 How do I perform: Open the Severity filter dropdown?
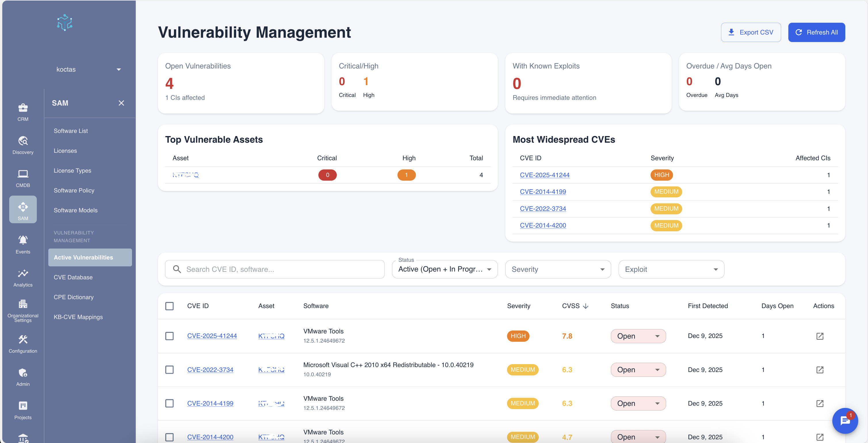tap(558, 269)
